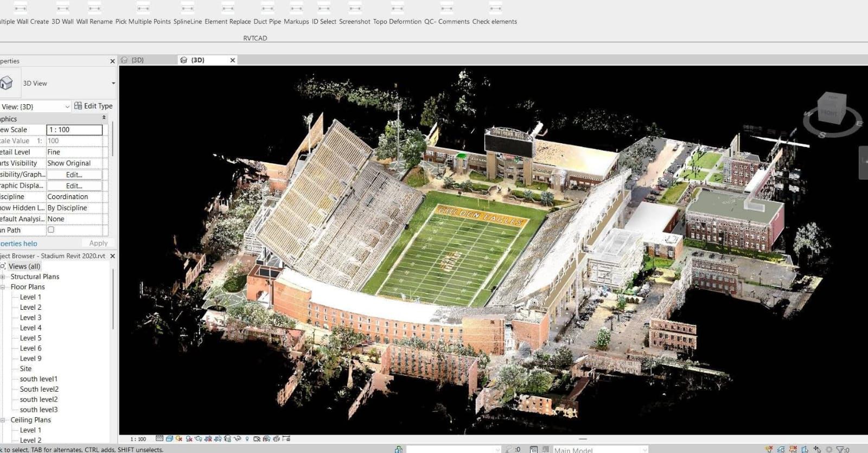
Task: Toggle Select Pinned Elements in status bar
Action: [793, 449]
